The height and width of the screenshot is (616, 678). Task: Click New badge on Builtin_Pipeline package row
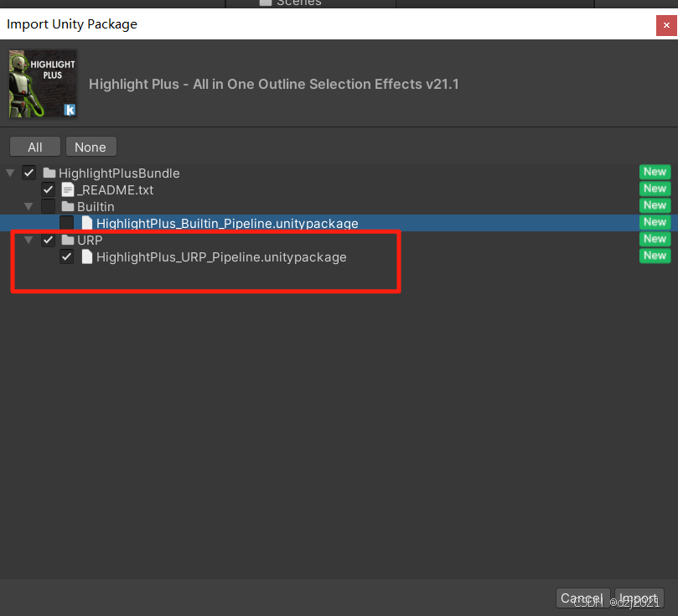655,222
